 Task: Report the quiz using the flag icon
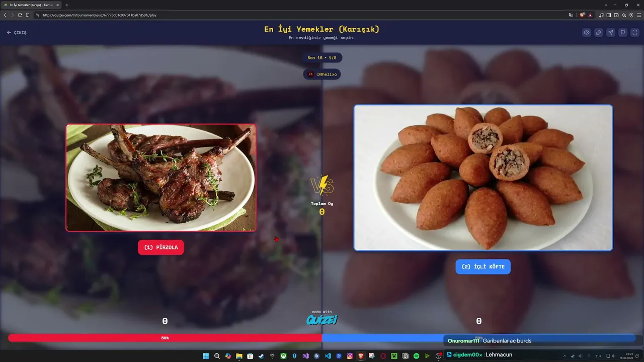point(623,33)
